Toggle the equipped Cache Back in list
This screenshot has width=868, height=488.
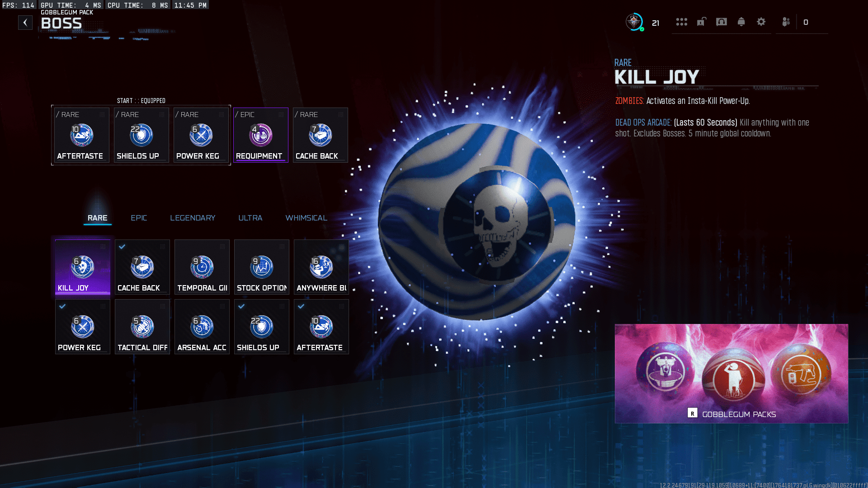142,267
